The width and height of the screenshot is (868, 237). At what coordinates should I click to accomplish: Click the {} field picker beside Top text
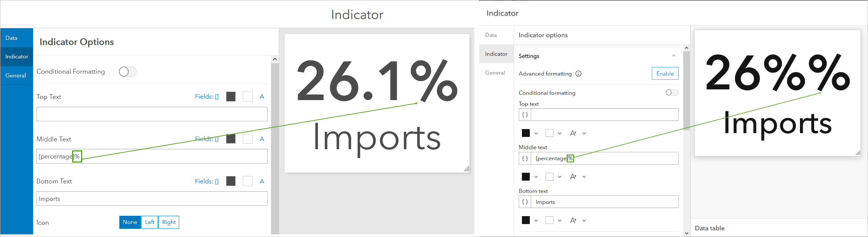tap(525, 115)
